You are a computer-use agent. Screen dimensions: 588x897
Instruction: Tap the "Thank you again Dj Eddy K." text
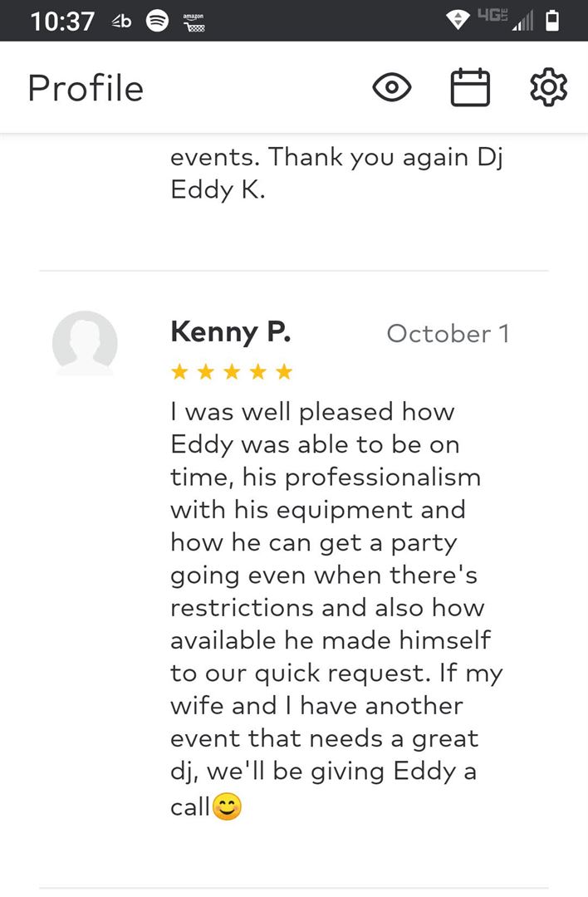click(x=336, y=173)
